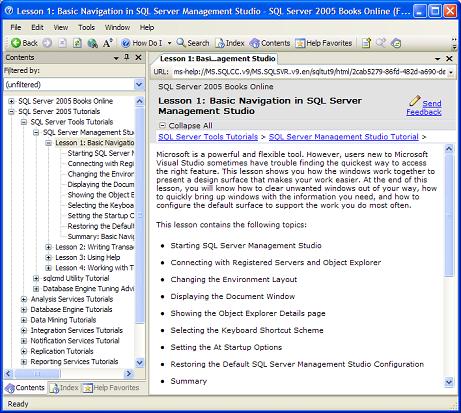Switch to the Help Favorites bottom tab
Viewport: 461px width, 413px height.
click(111, 388)
